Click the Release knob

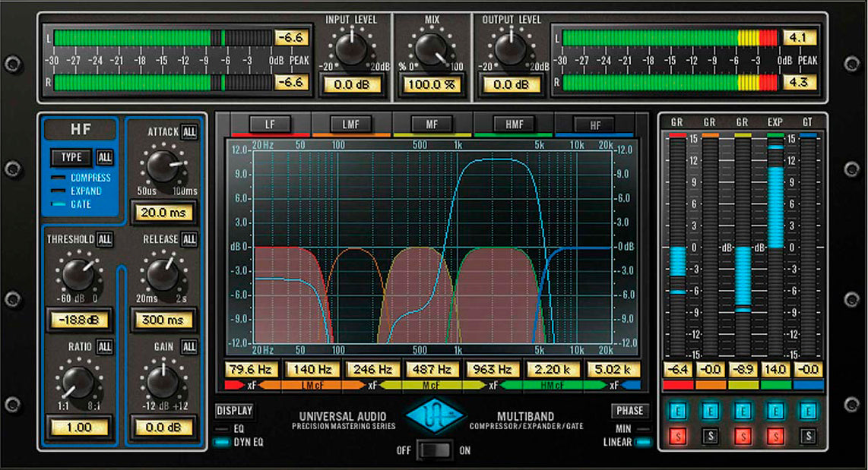tap(163, 274)
